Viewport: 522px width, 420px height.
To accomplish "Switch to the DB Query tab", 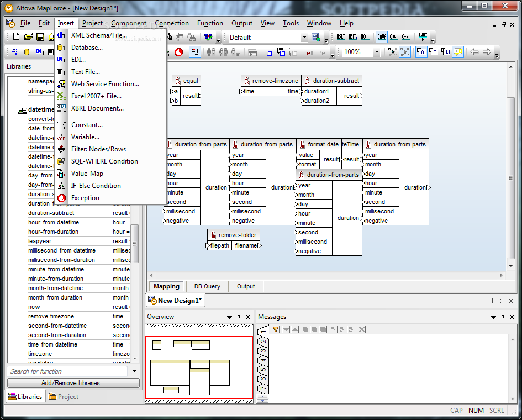I will coord(207,286).
